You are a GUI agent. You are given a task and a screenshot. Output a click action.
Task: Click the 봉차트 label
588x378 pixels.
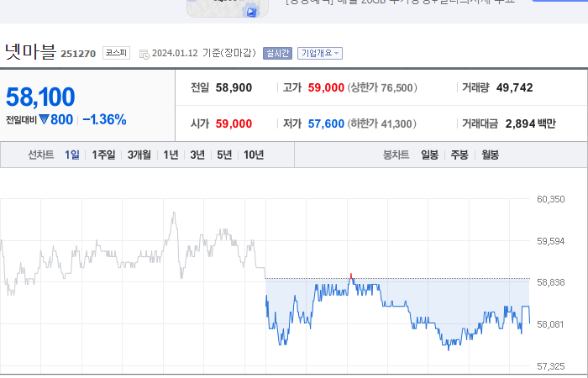[x=396, y=155]
